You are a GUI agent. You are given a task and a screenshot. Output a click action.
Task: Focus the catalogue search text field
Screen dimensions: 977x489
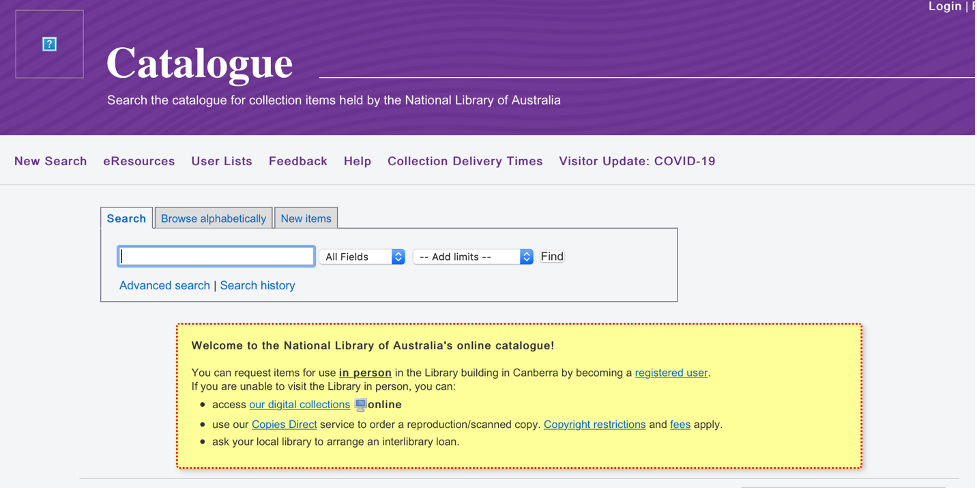coord(216,256)
